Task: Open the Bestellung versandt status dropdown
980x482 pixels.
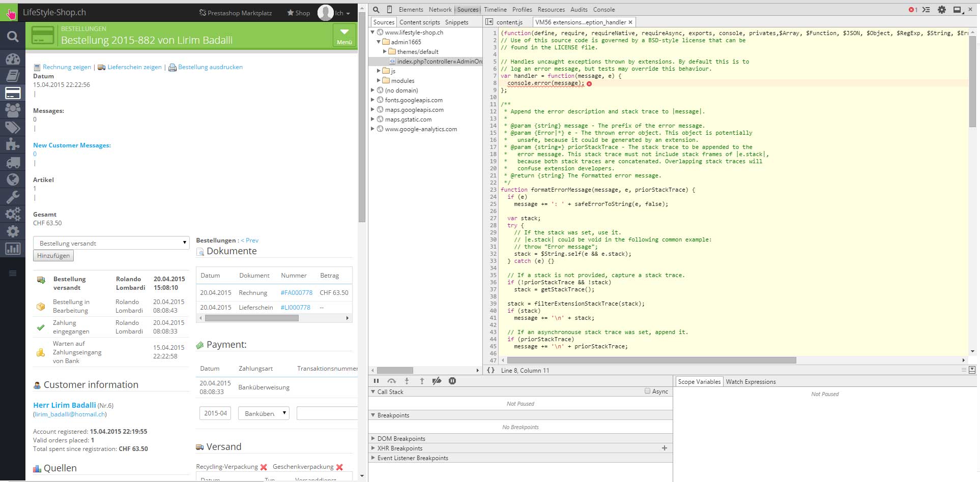Action: coord(111,243)
